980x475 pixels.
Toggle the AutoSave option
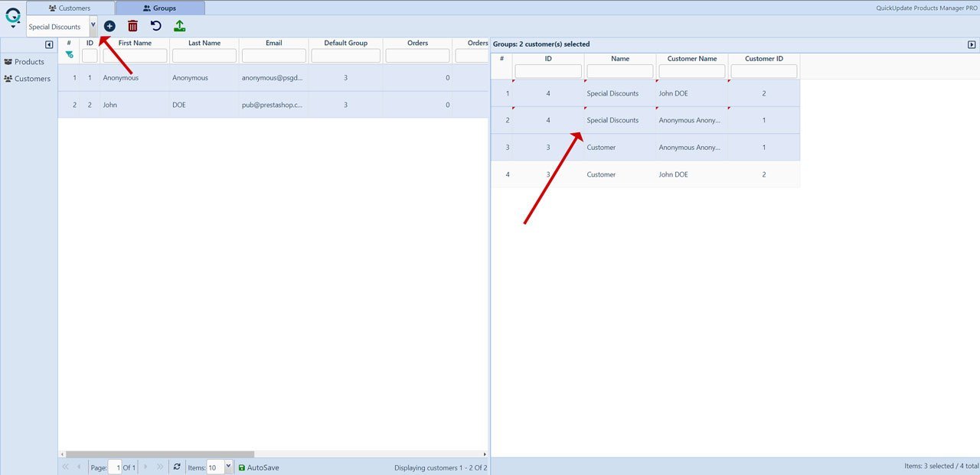259,467
